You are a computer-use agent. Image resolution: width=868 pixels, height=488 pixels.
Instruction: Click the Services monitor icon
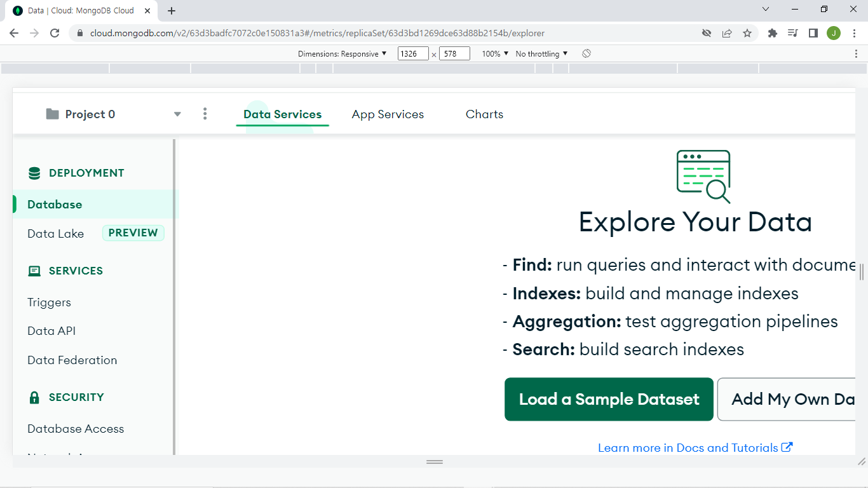(34, 271)
